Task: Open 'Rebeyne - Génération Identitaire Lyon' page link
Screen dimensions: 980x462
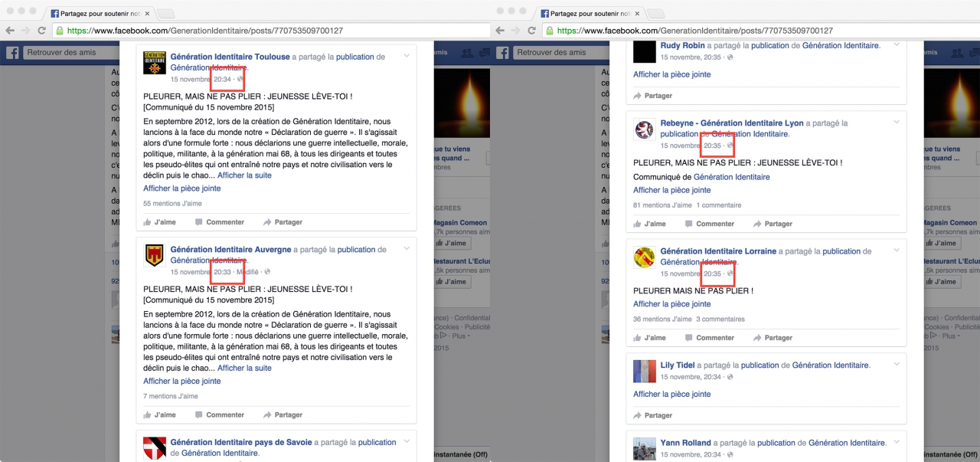Action: click(x=732, y=123)
